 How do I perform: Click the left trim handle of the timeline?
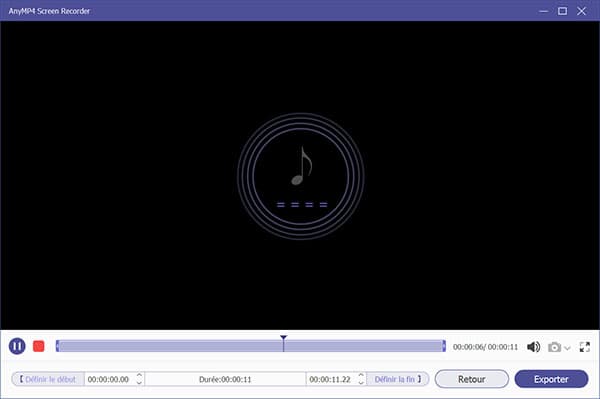pyautogui.click(x=57, y=346)
